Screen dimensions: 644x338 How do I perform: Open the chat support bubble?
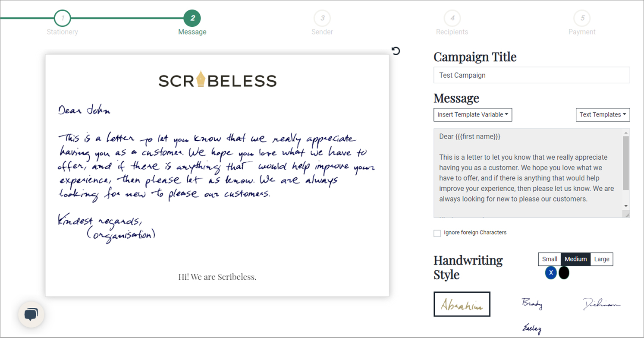tap(31, 315)
